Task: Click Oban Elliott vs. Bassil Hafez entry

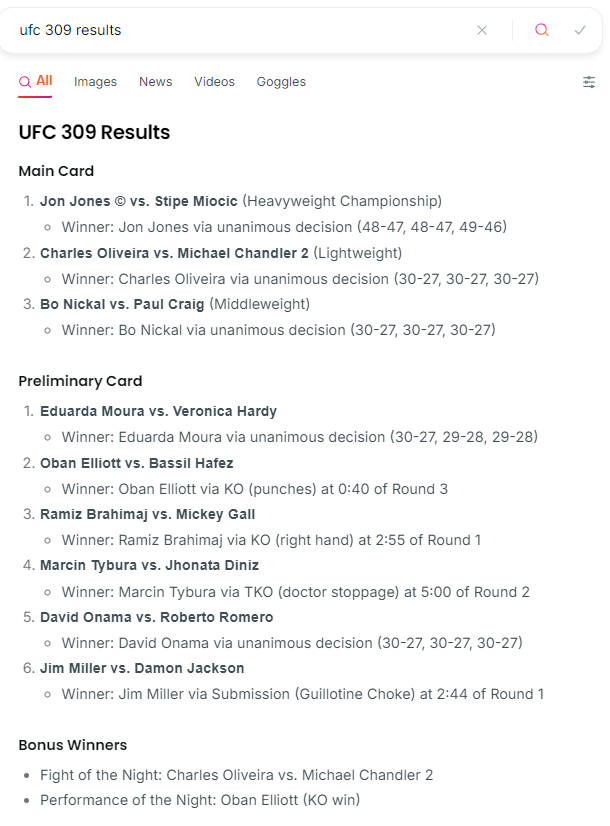Action: (136, 463)
